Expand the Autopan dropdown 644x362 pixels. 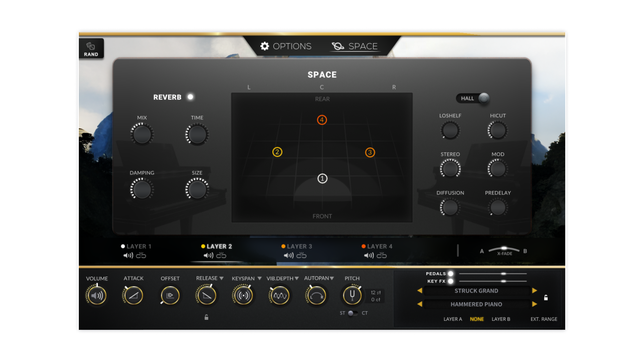(332, 278)
